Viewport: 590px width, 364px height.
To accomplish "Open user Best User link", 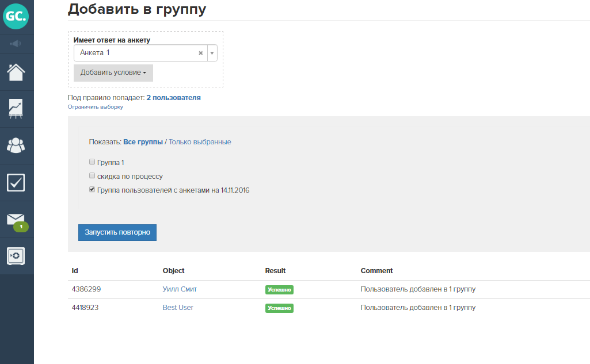I will tap(178, 308).
